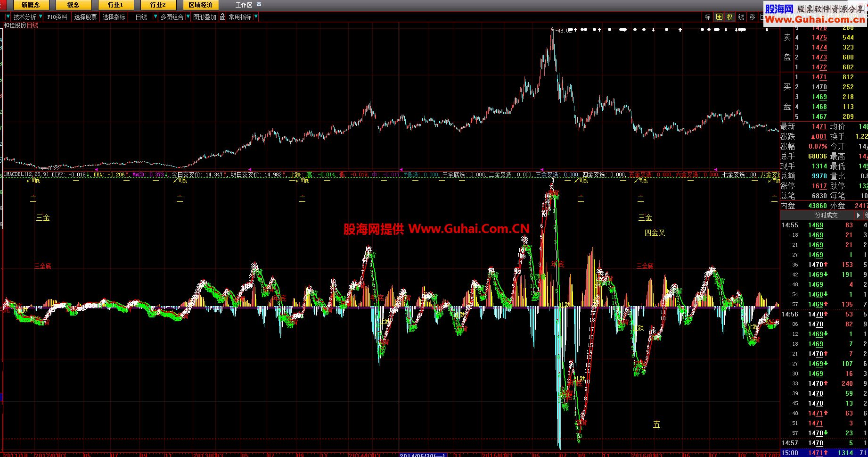Click sell level 1 price 1472

coord(819,67)
